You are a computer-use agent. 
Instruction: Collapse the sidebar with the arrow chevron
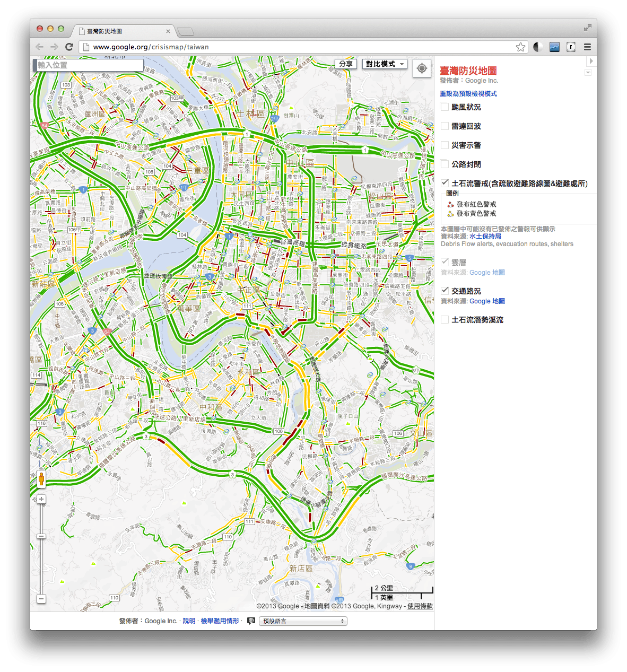[591, 61]
